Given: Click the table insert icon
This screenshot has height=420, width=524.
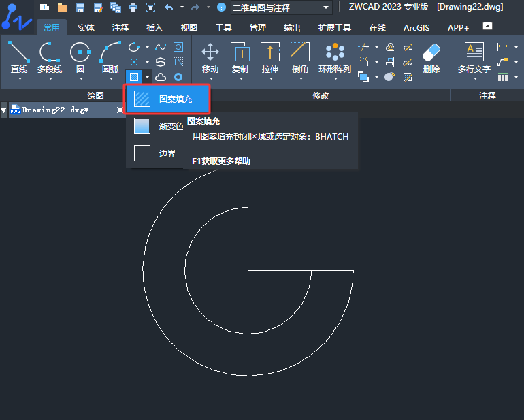Looking at the screenshot, I should tap(503, 77).
